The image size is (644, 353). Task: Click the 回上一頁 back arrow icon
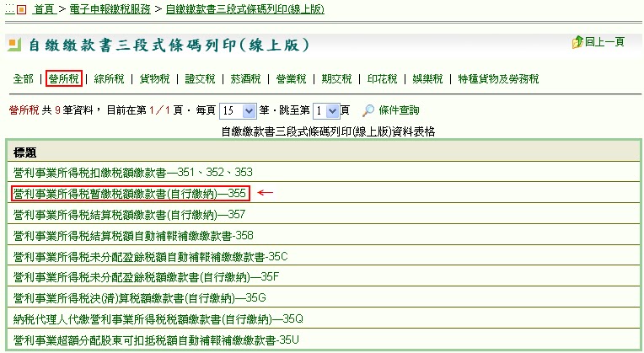[x=577, y=42]
